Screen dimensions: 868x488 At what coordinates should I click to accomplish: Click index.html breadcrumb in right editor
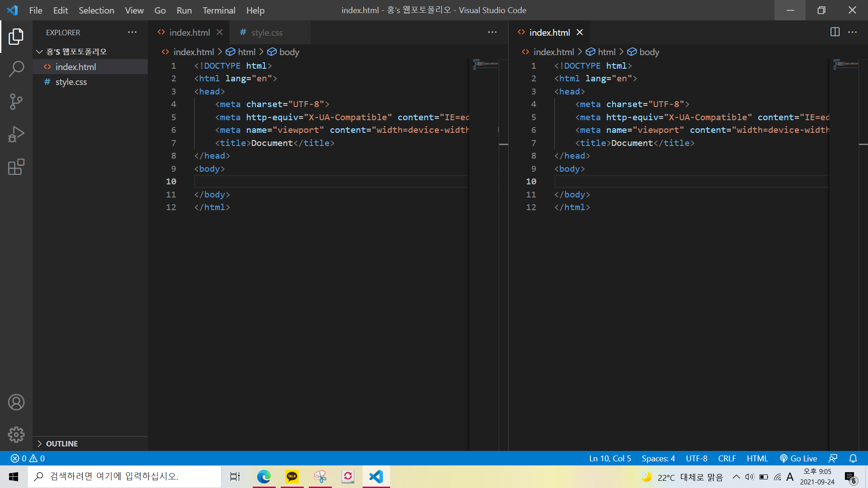(548, 52)
